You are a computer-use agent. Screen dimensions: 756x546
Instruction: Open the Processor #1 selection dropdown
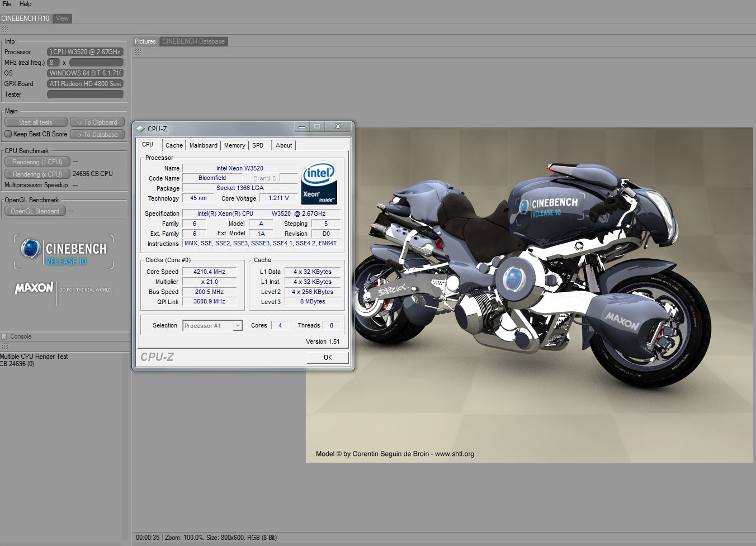click(x=212, y=326)
